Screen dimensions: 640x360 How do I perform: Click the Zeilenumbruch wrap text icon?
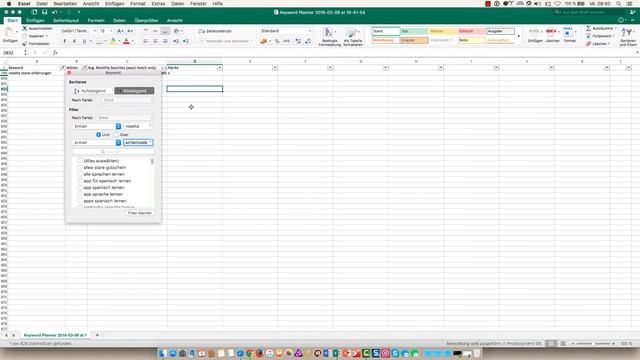pyautogui.click(x=201, y=31)
